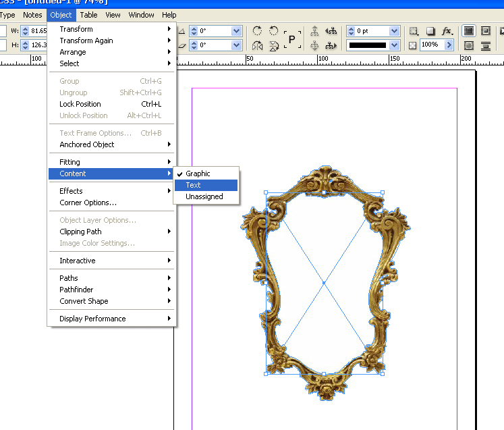504x430 pixels.
Task: Click the Drop Shadow icon
Action: 430,31
